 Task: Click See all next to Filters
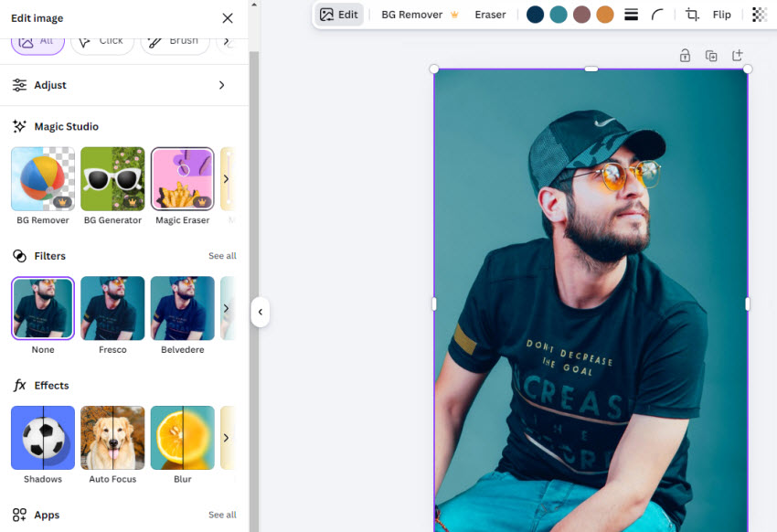tap(222, 256)
